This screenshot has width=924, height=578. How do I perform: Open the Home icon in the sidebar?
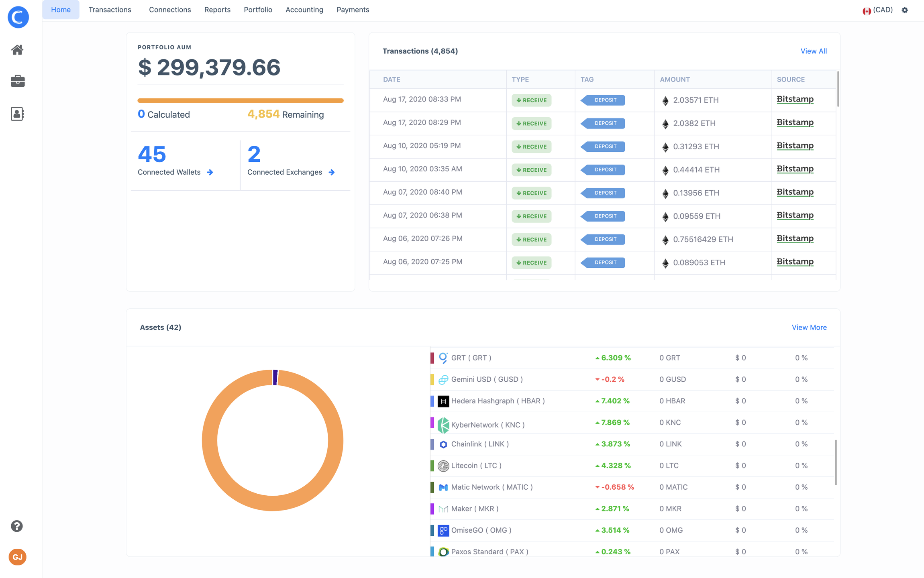click(x=18, y=49)
